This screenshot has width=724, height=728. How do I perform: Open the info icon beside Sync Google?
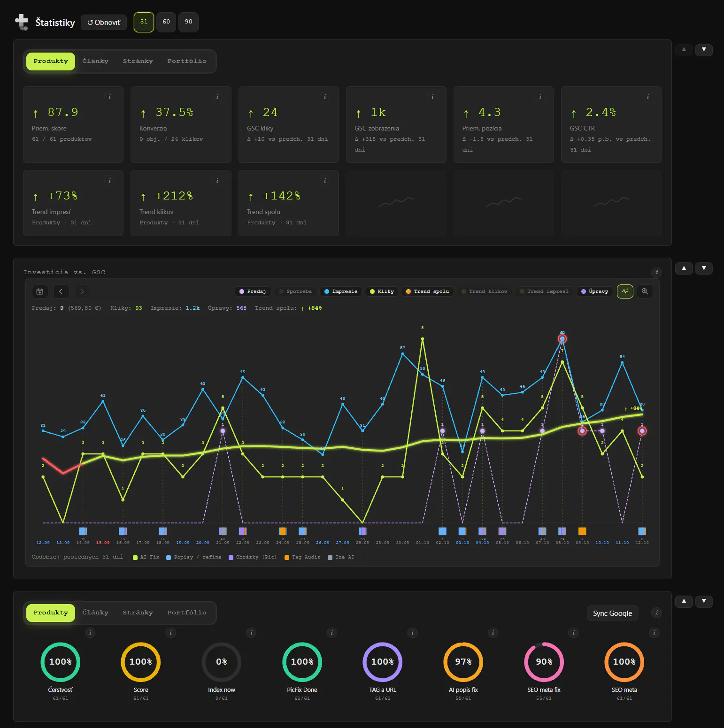657,613
